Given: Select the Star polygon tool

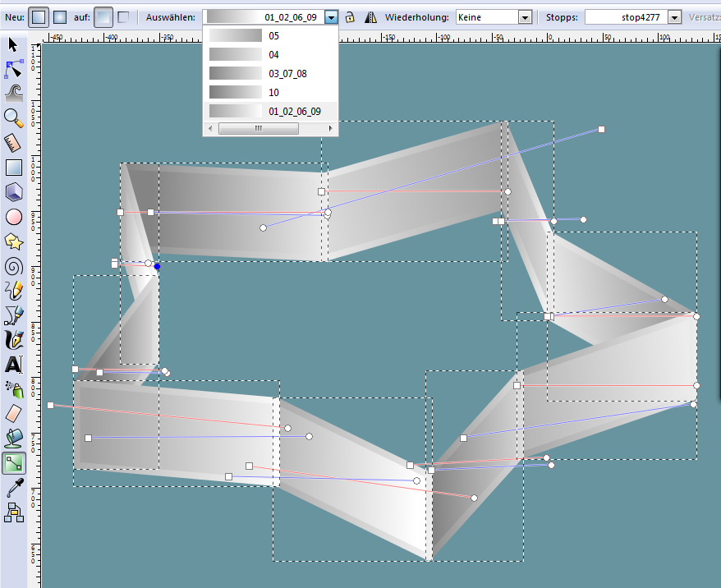Looking at the screenshot, I should pos(13,241).
